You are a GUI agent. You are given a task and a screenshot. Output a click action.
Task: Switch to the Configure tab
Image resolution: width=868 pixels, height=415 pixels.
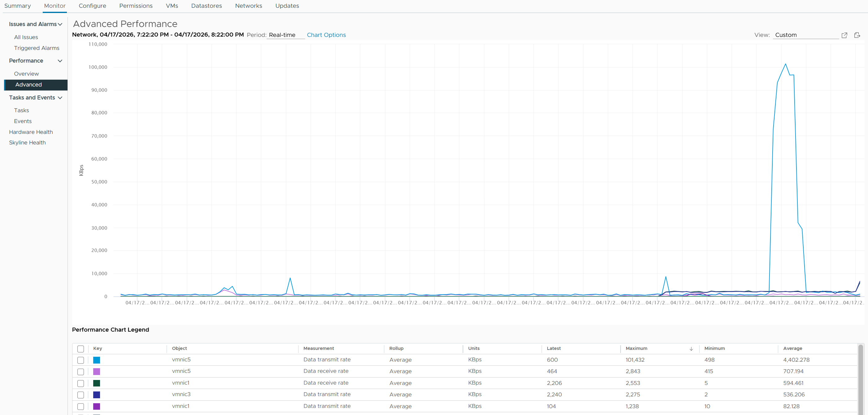pyautogui.click(x=92, y=6)
